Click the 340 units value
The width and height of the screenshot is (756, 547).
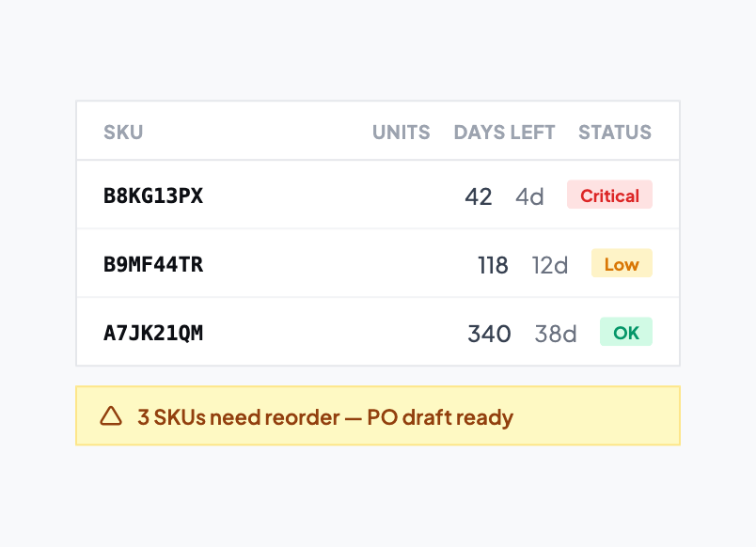coord(489,334)
